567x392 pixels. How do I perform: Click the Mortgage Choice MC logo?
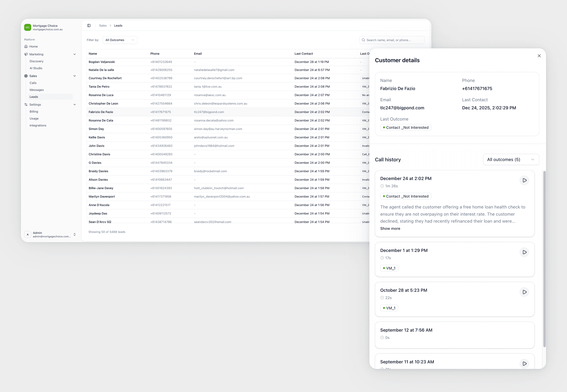click(x=27, y=27)
